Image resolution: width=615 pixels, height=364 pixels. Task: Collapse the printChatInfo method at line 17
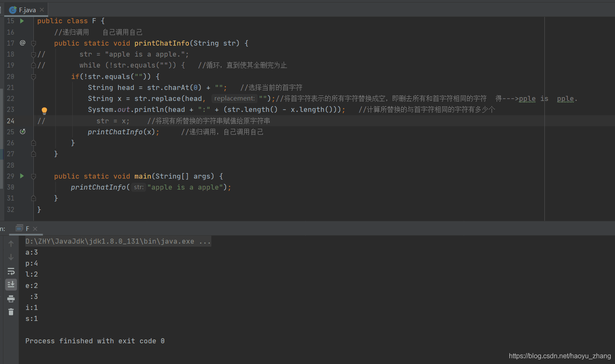coord(33,43)
